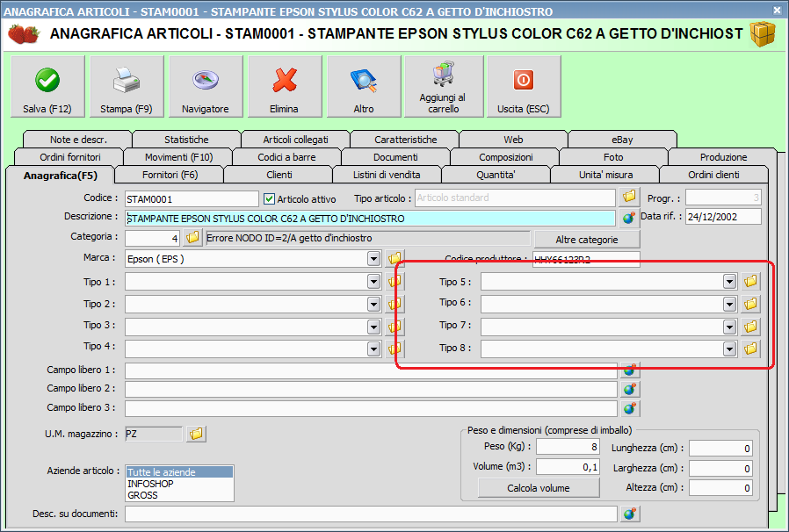Select GROSS in Aziende articolo list

(179, 495)
